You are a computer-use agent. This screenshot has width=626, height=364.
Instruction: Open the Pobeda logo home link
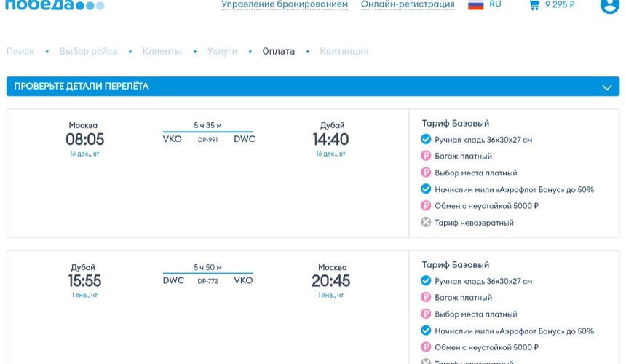(55, 5)
